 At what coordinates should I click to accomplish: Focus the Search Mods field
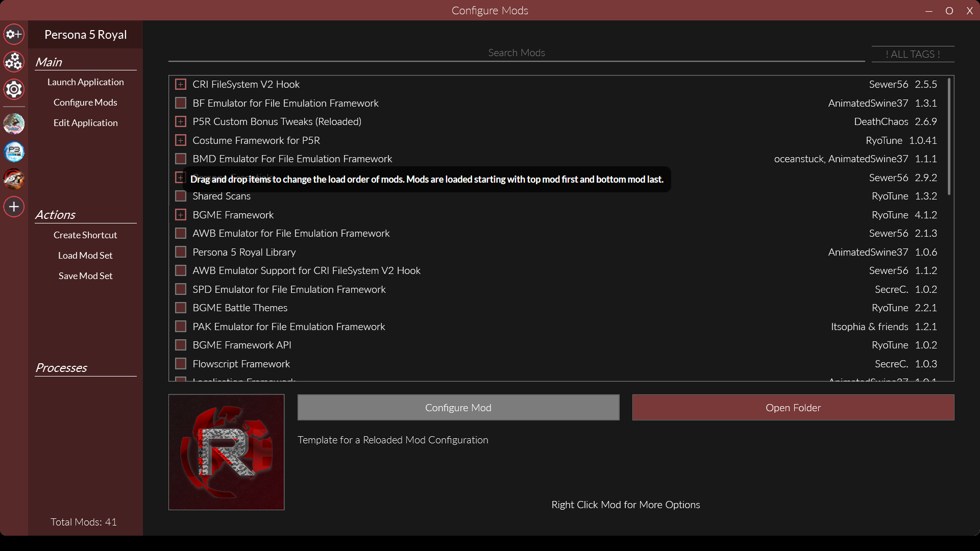click(x=517, y=53)
